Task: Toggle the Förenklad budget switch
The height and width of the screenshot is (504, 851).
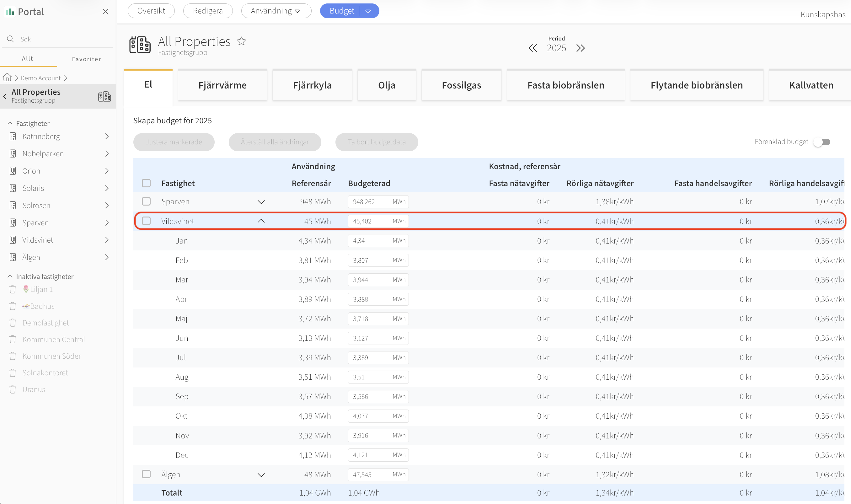Action: [822, 142]
